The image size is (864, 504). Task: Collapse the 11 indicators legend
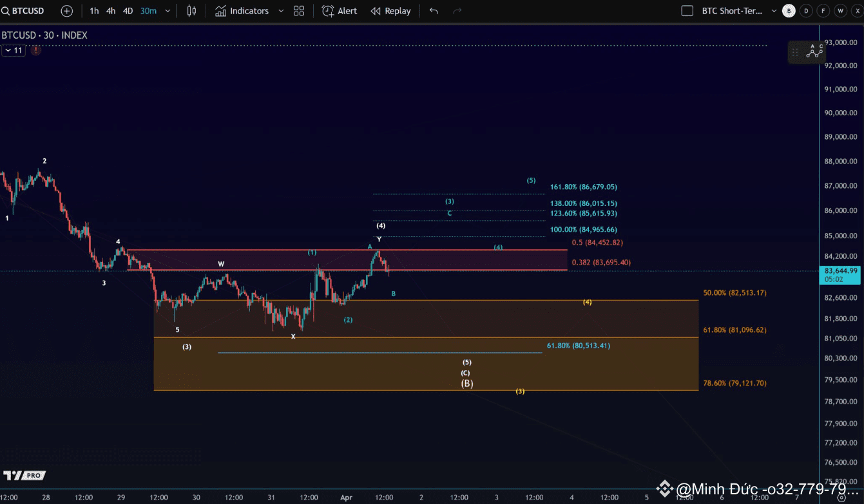pos(13,50)
